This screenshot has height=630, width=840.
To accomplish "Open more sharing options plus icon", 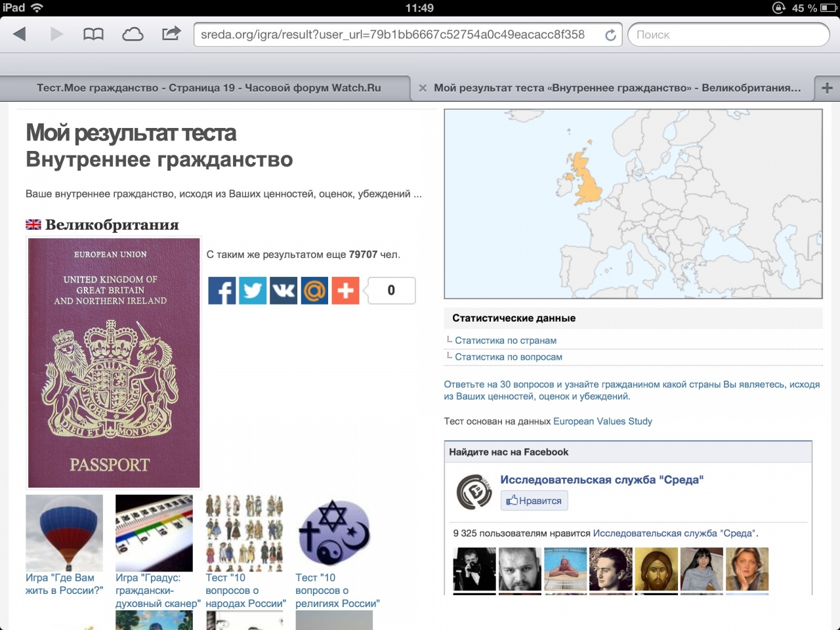I will (345, 291).
